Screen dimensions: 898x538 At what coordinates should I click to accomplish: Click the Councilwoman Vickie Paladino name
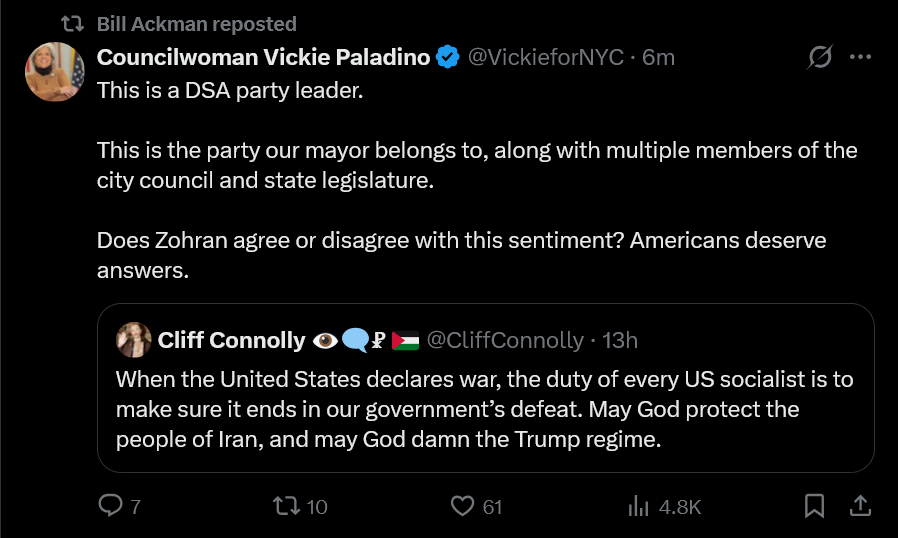(x=263, y=57)
